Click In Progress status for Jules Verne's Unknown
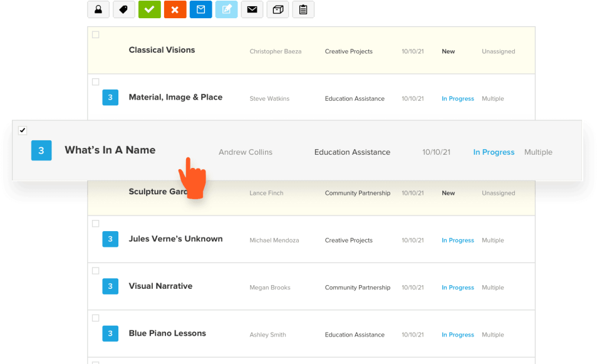597x364 pixels. pos(458,240)
